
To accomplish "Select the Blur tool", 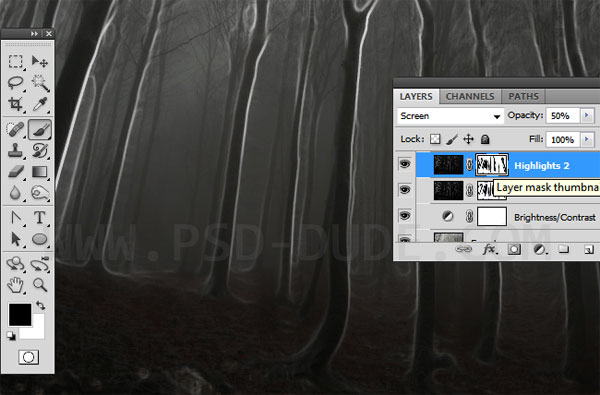I will (15, 193).
